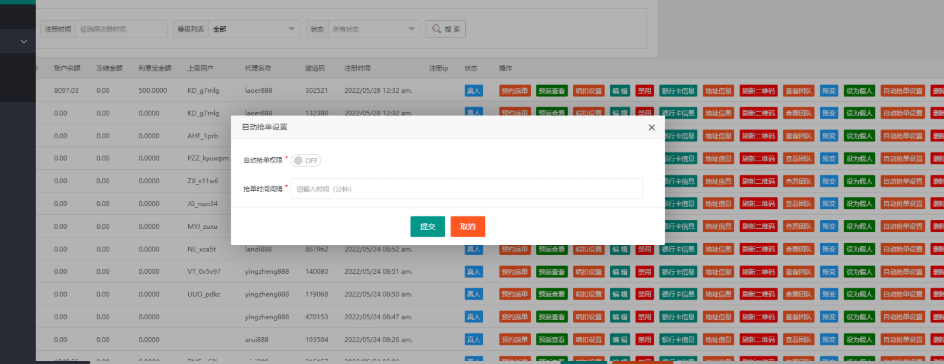Click 账变 in the AHF_1prb row
The image size is (944, 364).
(829, 135)
